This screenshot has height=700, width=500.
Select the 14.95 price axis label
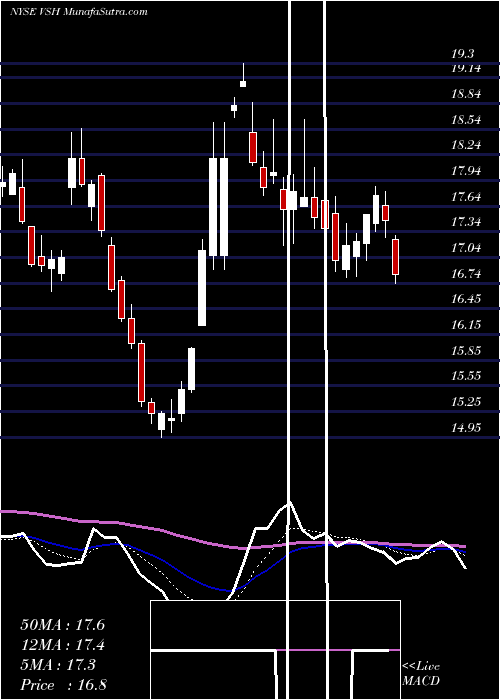tap(466, 428)
